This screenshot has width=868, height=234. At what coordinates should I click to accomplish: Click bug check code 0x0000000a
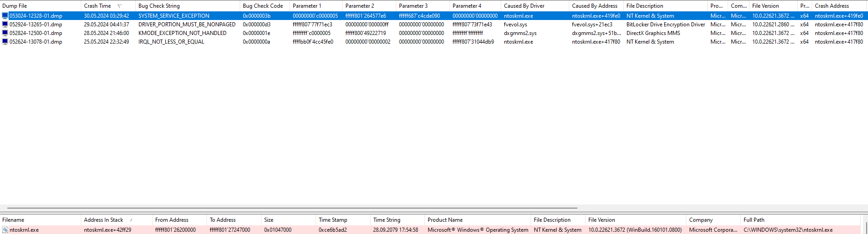[256, 41]
